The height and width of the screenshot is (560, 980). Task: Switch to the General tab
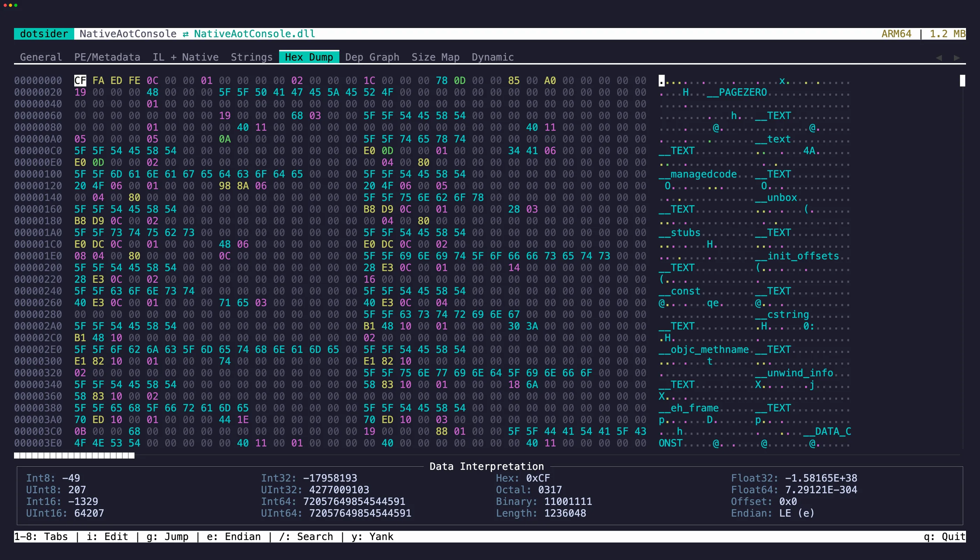click(41, 57)
